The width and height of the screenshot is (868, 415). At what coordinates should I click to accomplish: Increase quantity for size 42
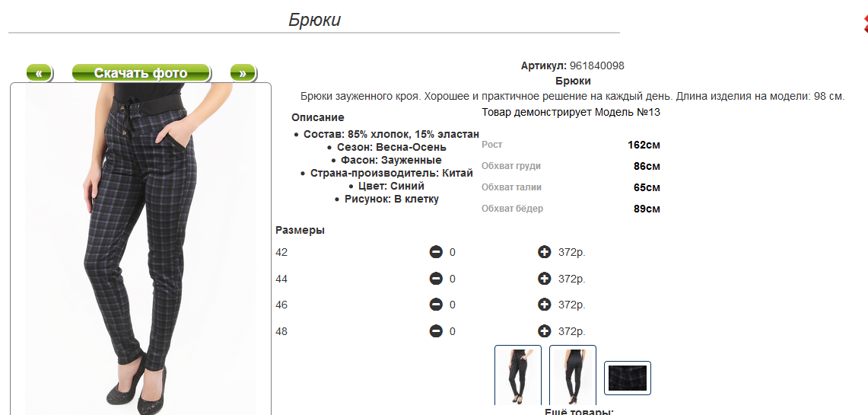click(544, 252)
